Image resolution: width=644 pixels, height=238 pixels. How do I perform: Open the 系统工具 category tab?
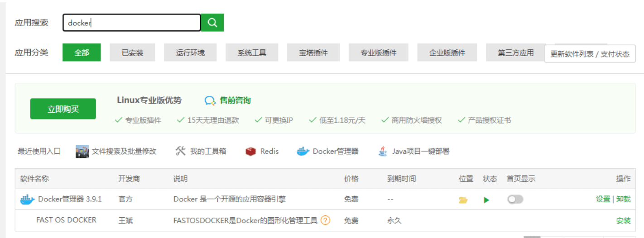click(x=252, y=52)
